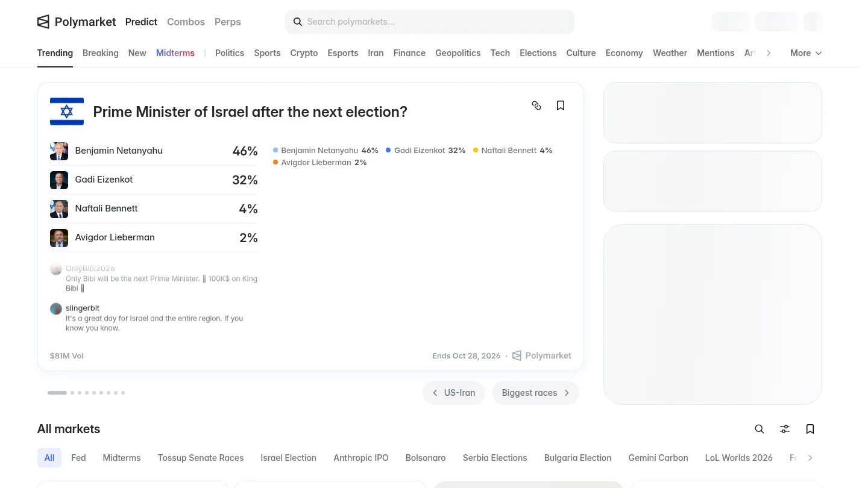Select the Anthropic IPO filter chip
The height and width of the screenshot is (488, 868).
[361, 458]
